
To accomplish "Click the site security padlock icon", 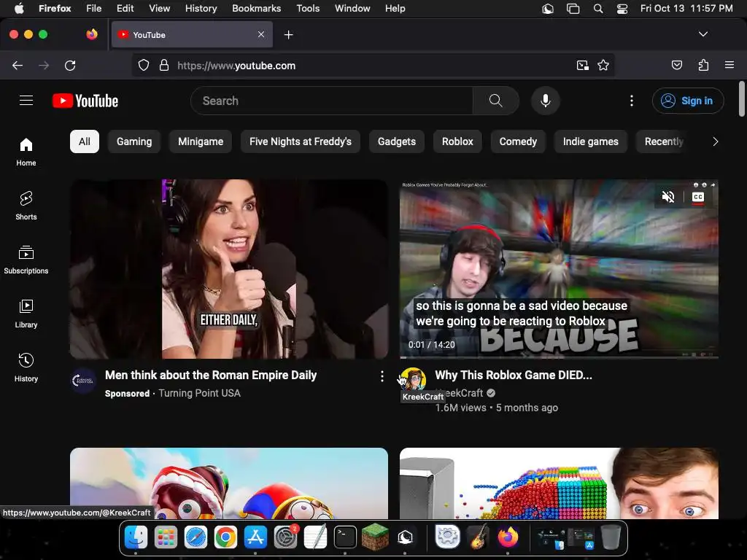I will [164, 65].
